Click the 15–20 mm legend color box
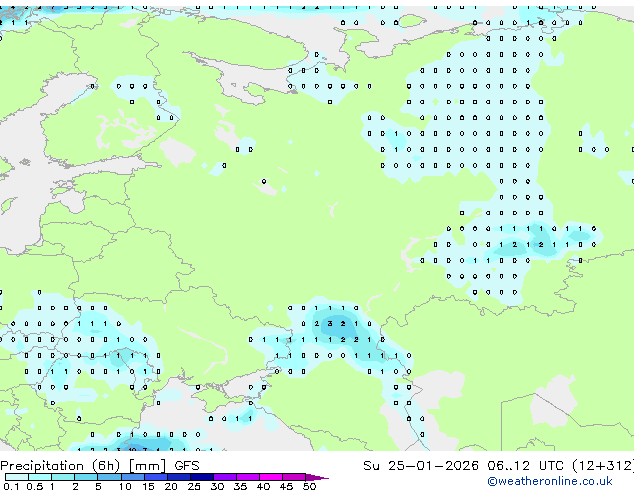Screen dimensions: 634x490 pyautogui.click(x=155, y=477)
